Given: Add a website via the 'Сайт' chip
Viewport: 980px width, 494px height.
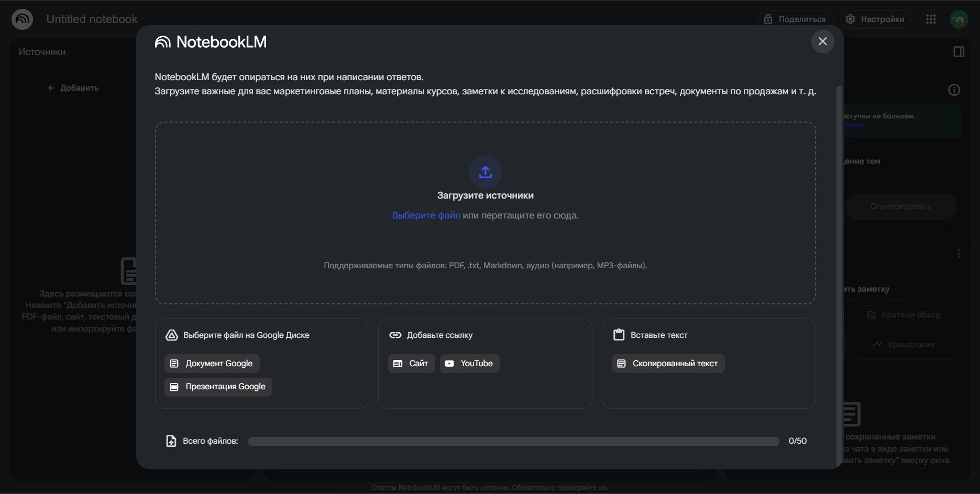Looking at the screenshot, I should tap(412, 364).
